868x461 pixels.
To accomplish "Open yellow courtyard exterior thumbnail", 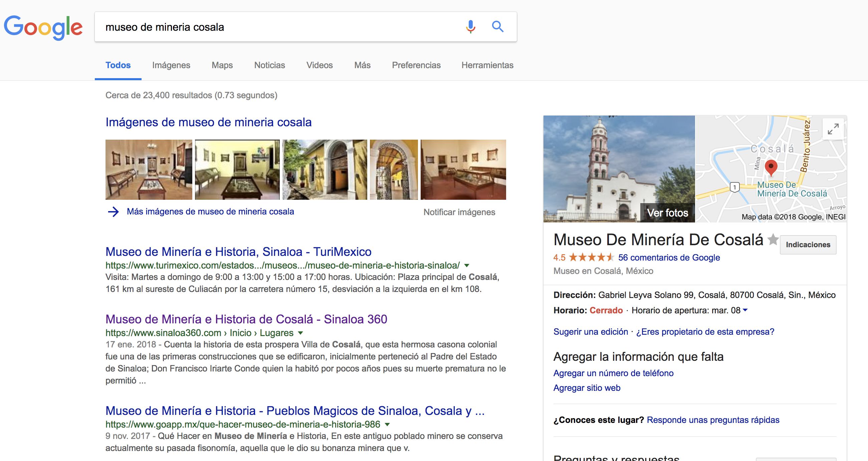I will click(324, 170).
